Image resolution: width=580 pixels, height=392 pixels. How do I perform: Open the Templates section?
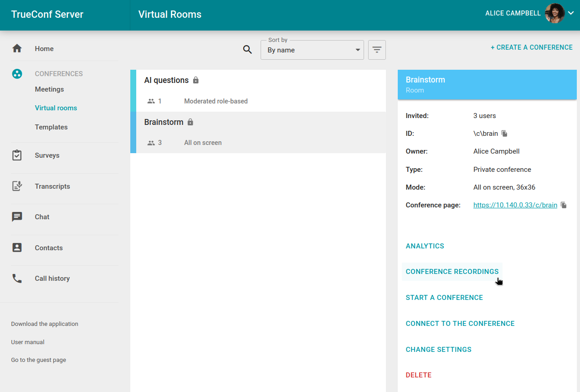(51, 127)
